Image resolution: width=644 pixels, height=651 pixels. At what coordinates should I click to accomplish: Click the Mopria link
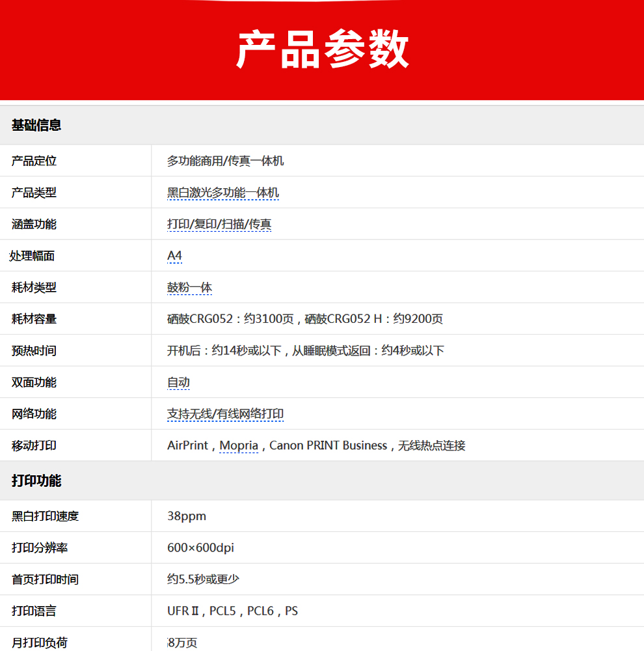239,445
